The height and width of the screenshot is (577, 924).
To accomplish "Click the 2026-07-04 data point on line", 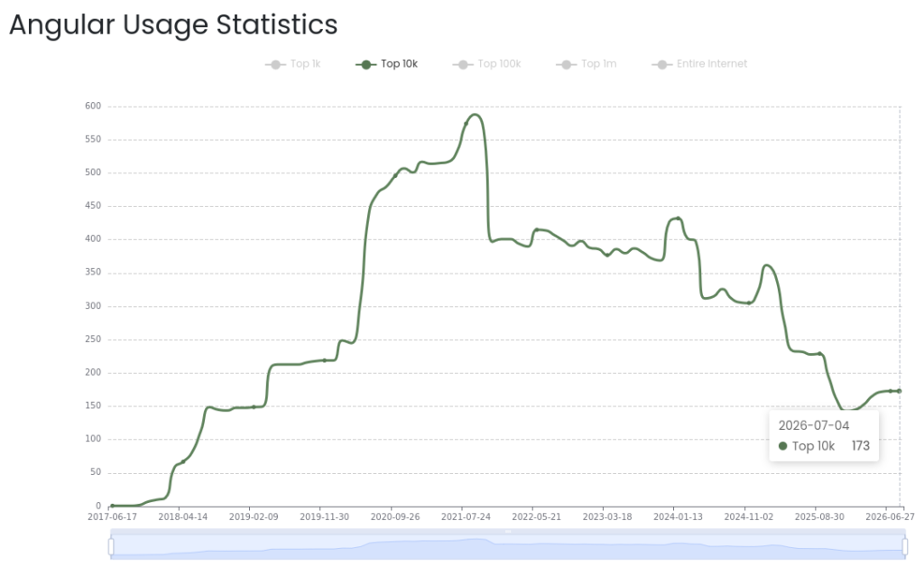I will (900, 391).
